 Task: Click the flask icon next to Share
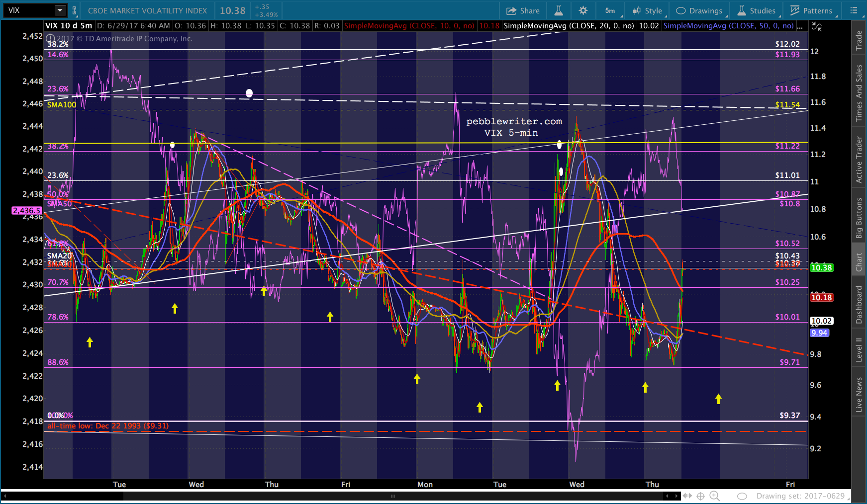(559, 10)
